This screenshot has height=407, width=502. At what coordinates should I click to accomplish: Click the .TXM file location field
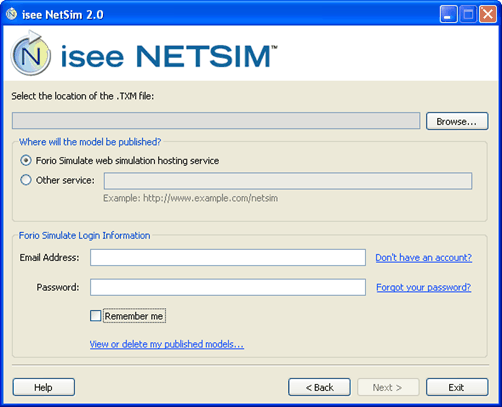pyautogui.click(x=216, y=121)
